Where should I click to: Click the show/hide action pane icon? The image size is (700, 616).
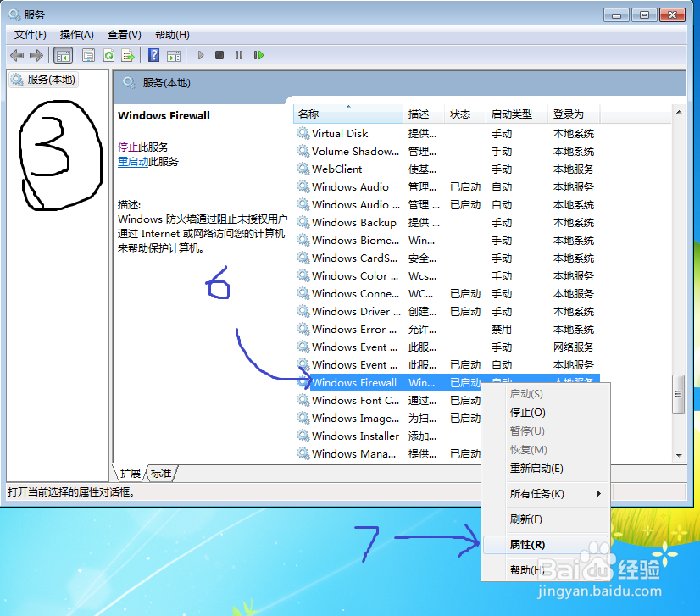coord(174,55)
